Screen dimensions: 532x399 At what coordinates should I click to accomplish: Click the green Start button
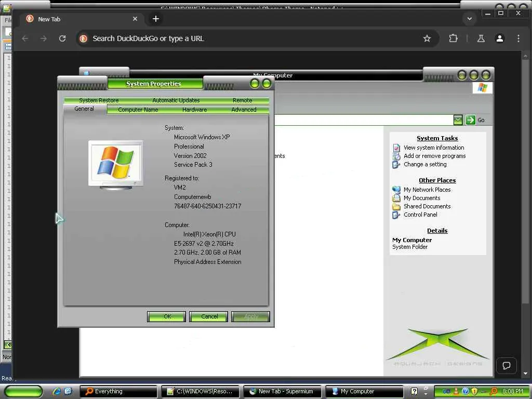point(23,391)
